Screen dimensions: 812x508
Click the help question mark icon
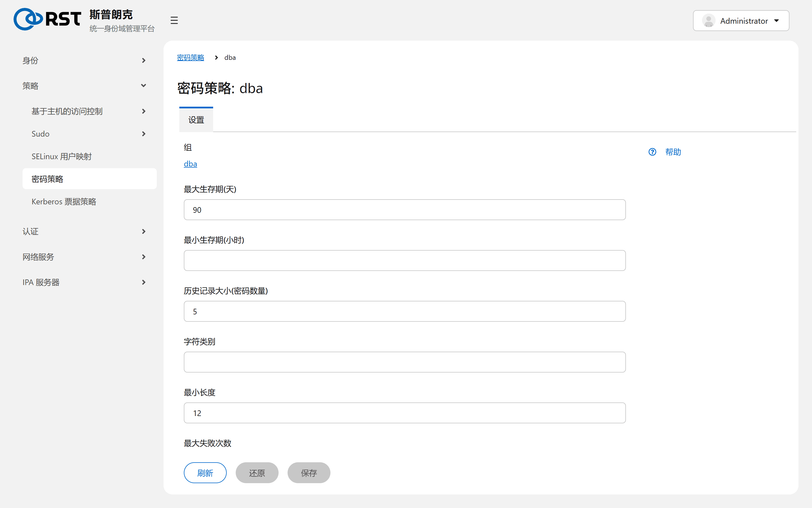click(652, 152)
